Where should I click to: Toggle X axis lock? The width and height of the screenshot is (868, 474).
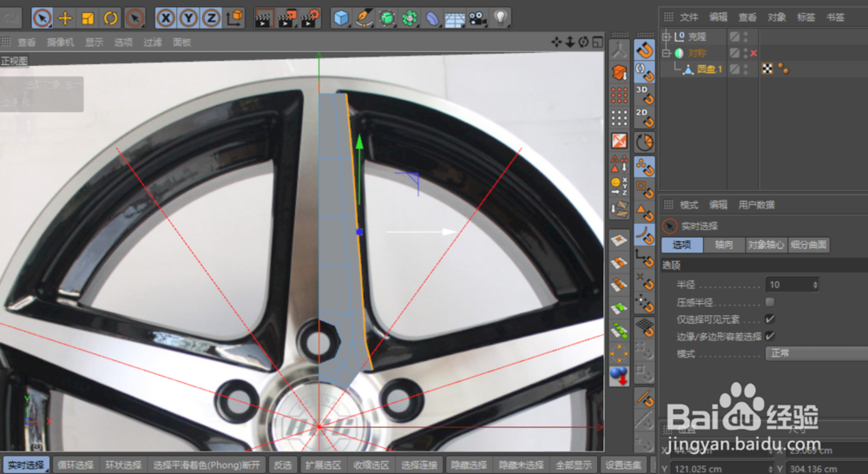click(166, 18)
